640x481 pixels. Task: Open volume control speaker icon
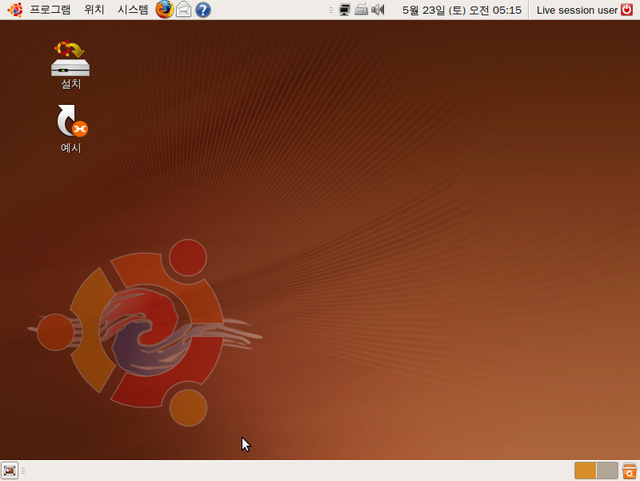378,10
